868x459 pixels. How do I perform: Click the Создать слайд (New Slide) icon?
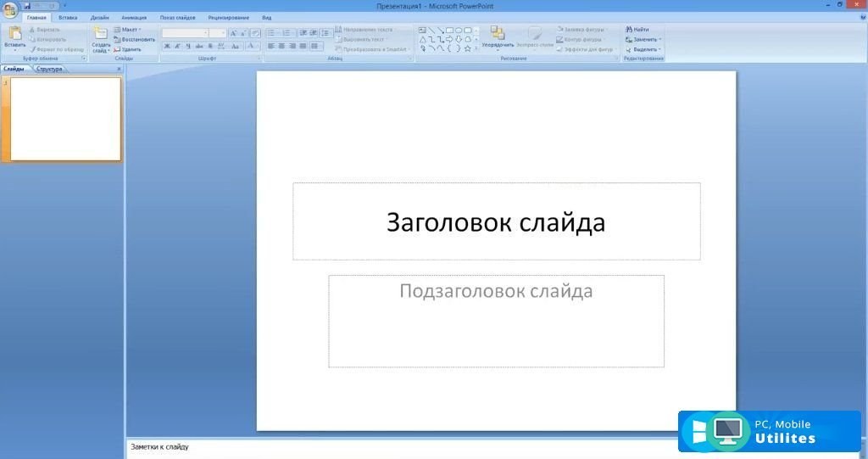100,34
